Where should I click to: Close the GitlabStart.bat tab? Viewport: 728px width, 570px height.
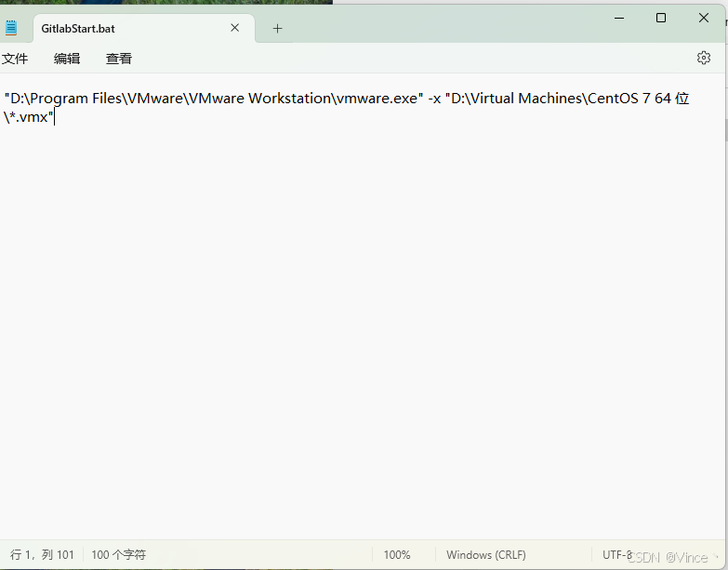[x=235, y=28]
